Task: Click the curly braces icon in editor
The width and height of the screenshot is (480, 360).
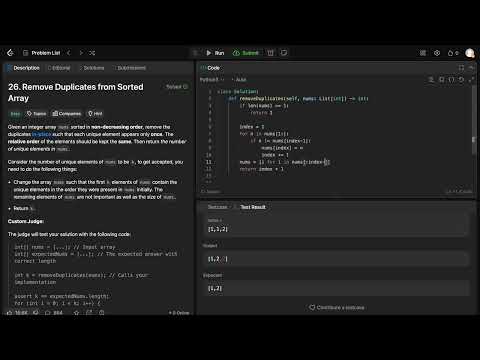Action: (451, 80)
